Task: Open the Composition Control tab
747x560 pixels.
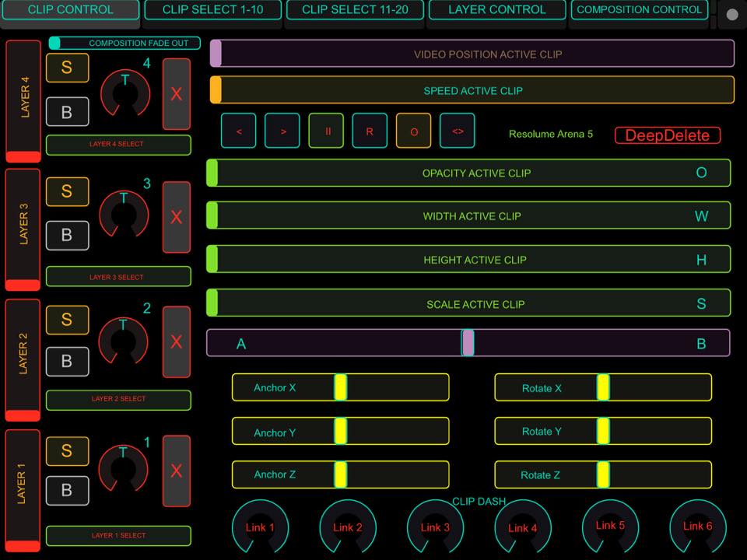Action: coord(639,10)
